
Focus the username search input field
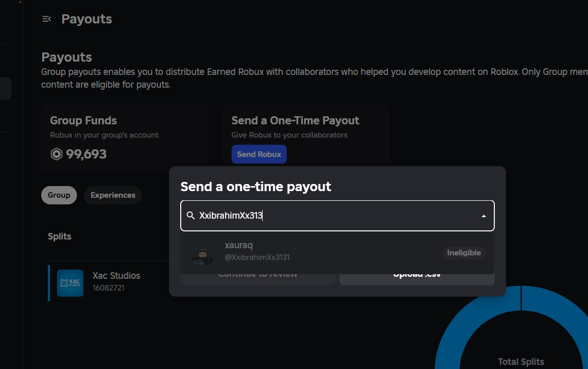338,216
